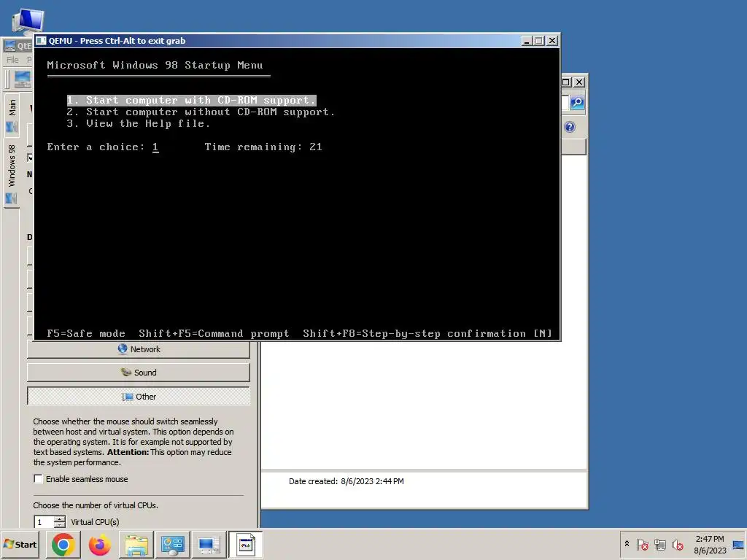Open Google Chrome from the taskbar
The height and width of the screenshot is (560, 747).
pos(63,544)
